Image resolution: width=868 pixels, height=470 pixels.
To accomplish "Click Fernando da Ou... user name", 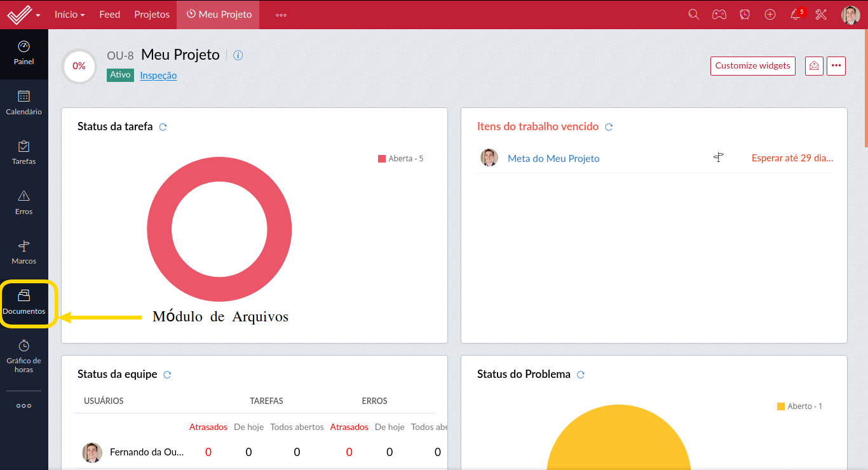I will [x=147, y=452].
